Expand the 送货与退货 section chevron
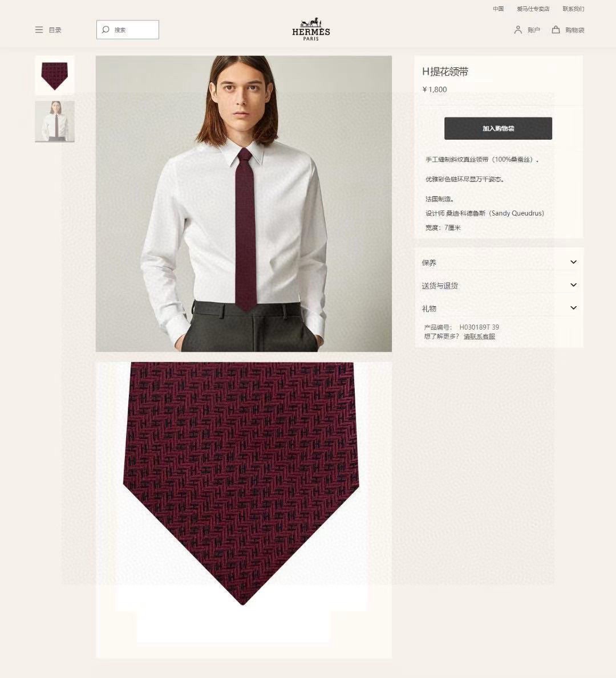This screenshot has height=678, width=616. tap(573, 285)
